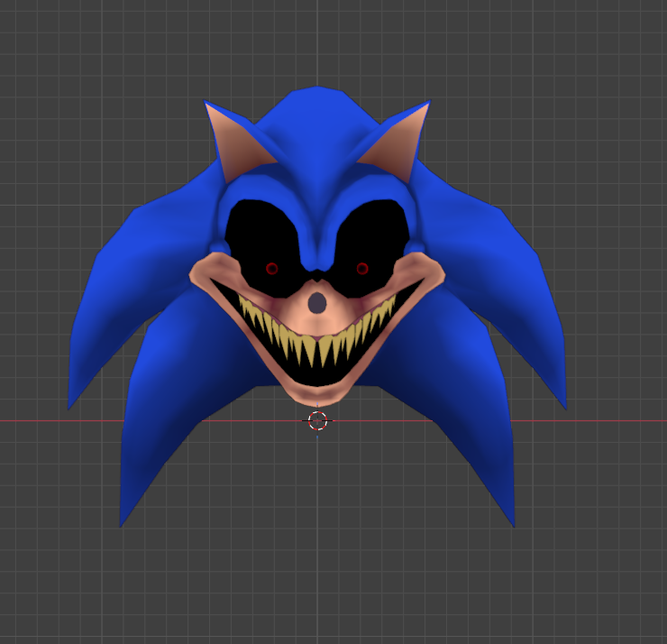This screenshot has width=667, height=644.
Task: Click the 3D cursor at the origin
Action: [316, 420]
